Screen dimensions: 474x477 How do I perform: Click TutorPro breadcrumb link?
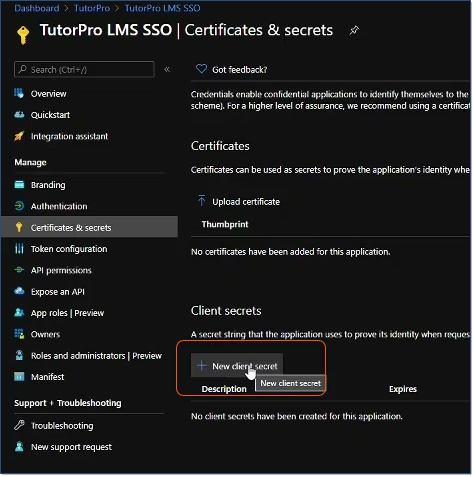92,8
